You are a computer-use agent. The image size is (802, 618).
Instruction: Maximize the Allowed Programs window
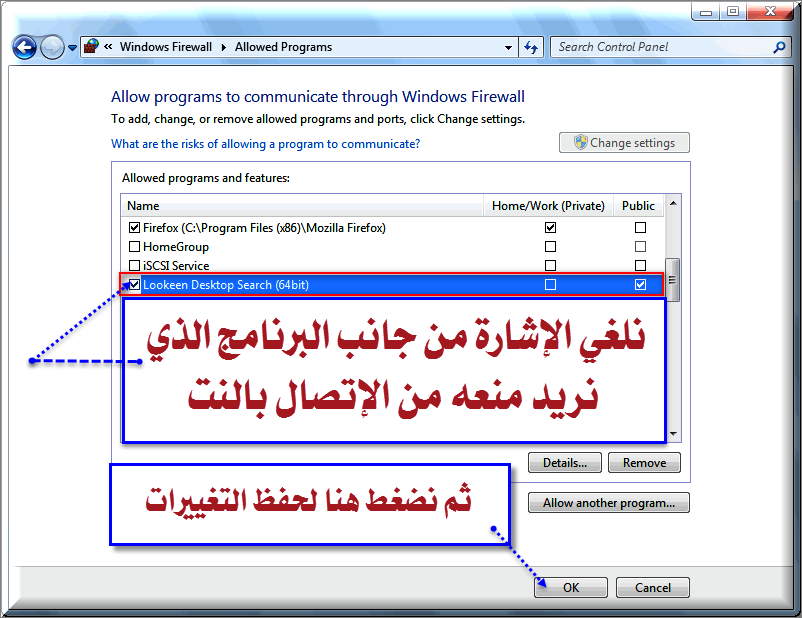click(733, 12)
